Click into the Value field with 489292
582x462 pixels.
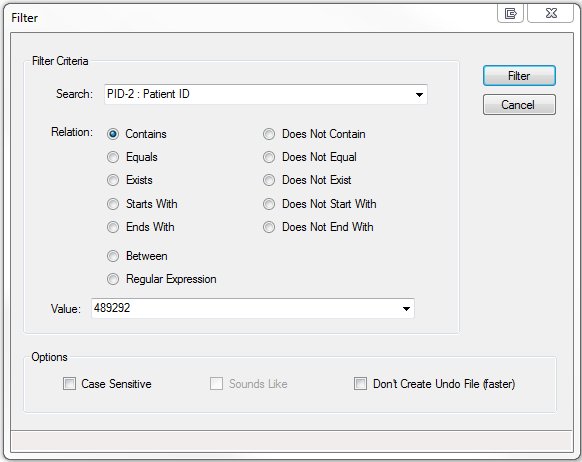click(245, 308)
